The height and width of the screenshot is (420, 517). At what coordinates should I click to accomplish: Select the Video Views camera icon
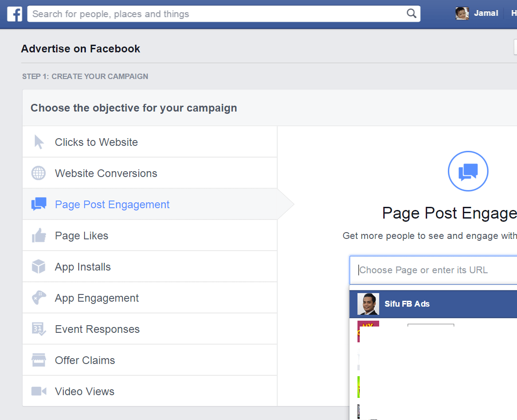(x=39, y=391)
